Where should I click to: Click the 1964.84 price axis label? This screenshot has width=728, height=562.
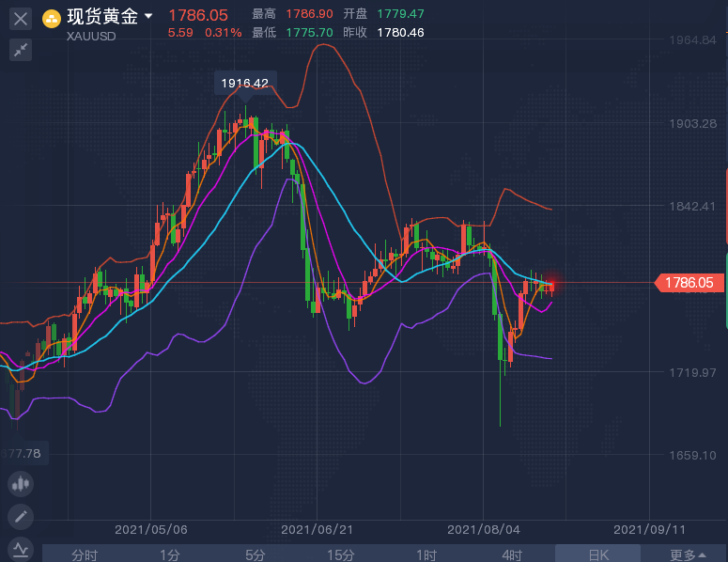[692, 40]
